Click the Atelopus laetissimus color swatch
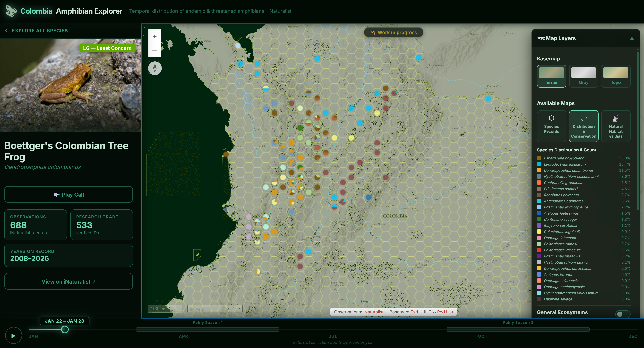 tap(539, 213)
